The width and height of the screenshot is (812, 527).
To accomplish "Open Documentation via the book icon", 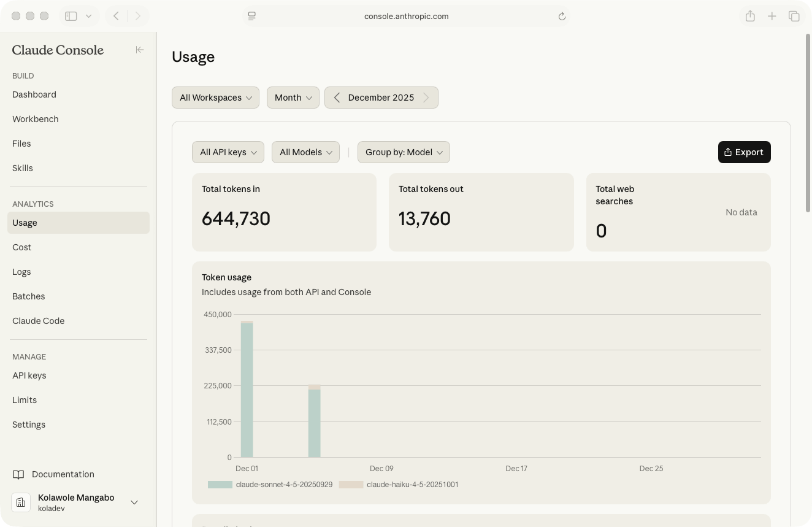I will (18, 474).
